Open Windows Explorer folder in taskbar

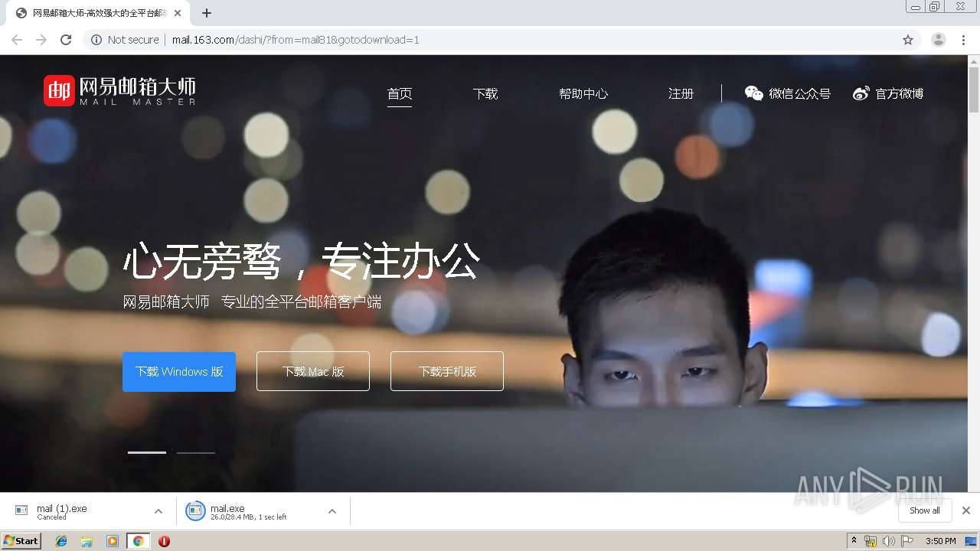(x=87, y=541)
